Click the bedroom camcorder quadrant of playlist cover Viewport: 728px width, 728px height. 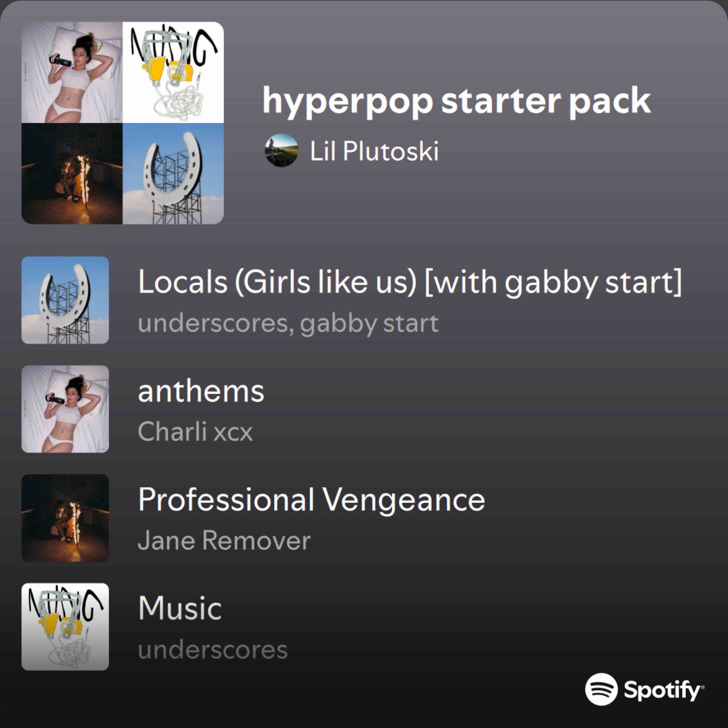pos(72,72)
